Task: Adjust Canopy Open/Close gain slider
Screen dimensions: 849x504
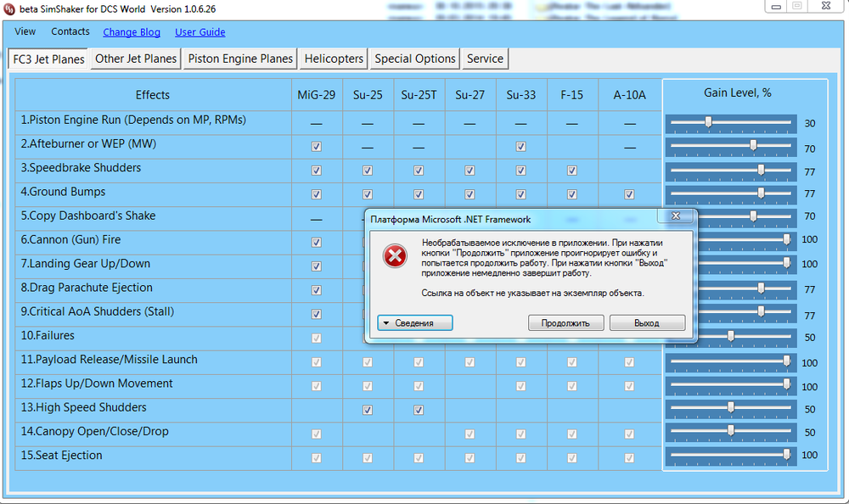Action: coord(731,432)
